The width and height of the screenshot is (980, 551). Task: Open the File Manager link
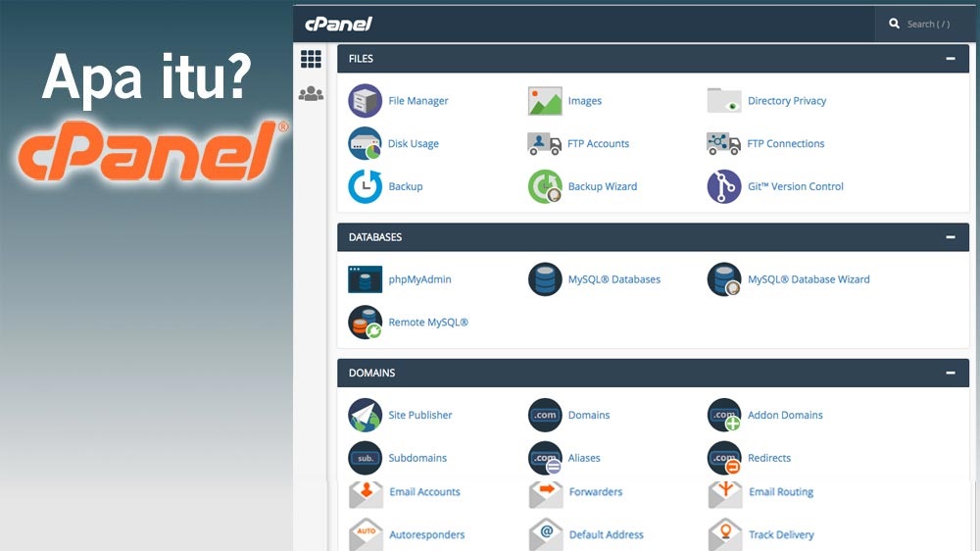(x=418, y=101)
